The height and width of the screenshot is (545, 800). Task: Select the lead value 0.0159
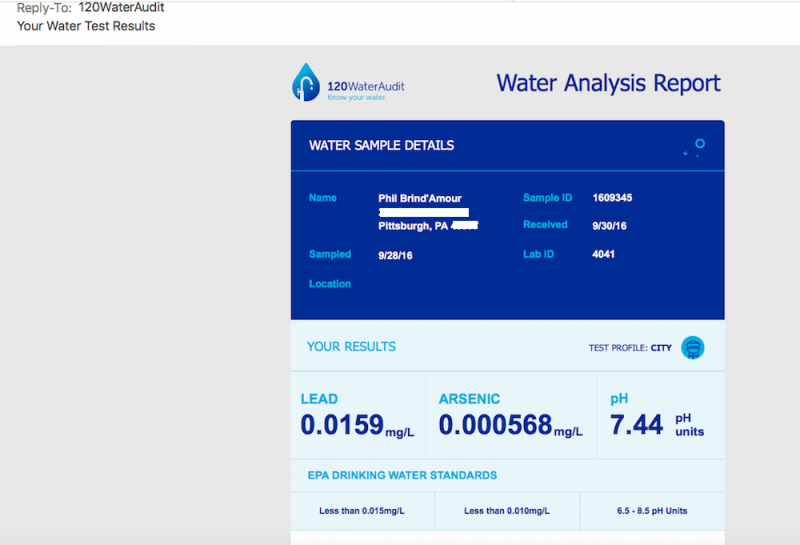(342, 425)
